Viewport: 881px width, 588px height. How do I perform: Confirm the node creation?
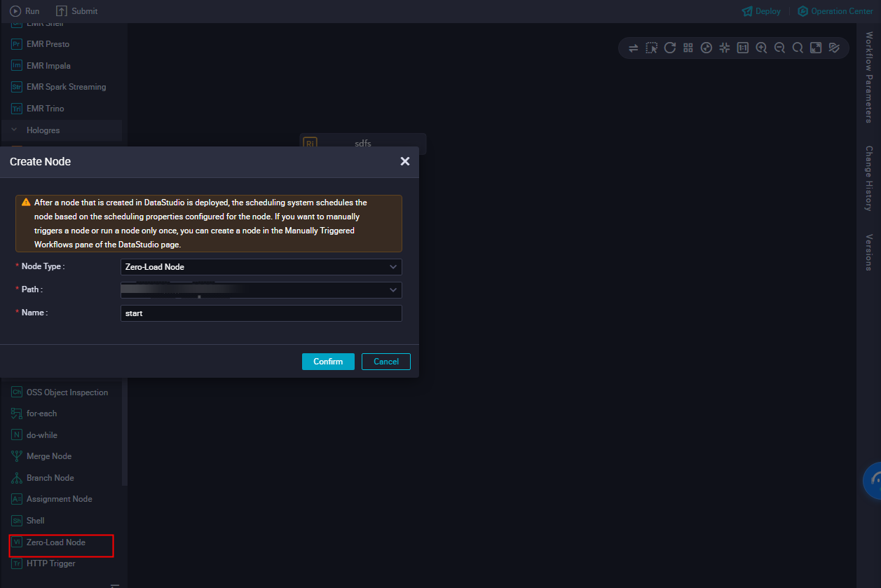(x=328, y=362)
